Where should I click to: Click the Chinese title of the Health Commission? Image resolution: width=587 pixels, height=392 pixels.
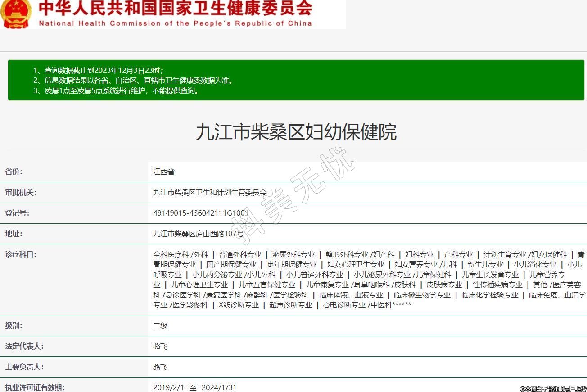click(175, 8)
